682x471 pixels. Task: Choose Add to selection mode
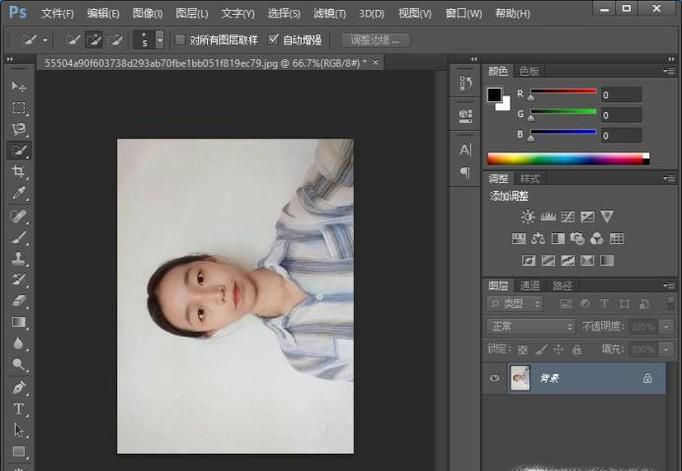coord(94,40)
